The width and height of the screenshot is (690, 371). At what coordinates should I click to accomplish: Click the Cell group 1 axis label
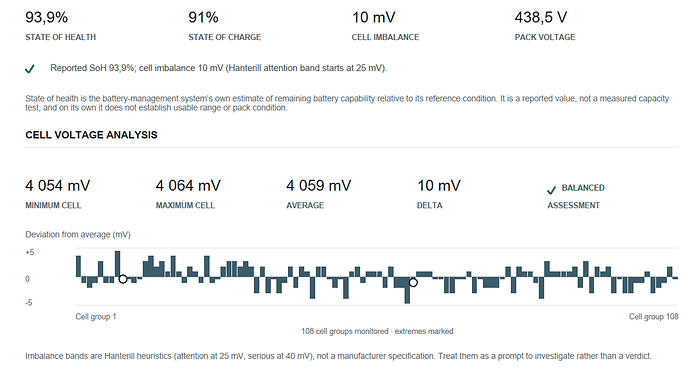(x=95, y=316)
